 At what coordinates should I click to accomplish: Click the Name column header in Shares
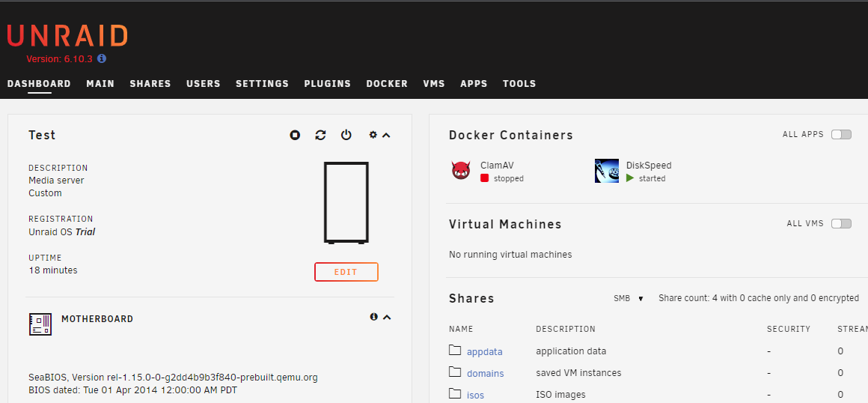click(461, 329)
